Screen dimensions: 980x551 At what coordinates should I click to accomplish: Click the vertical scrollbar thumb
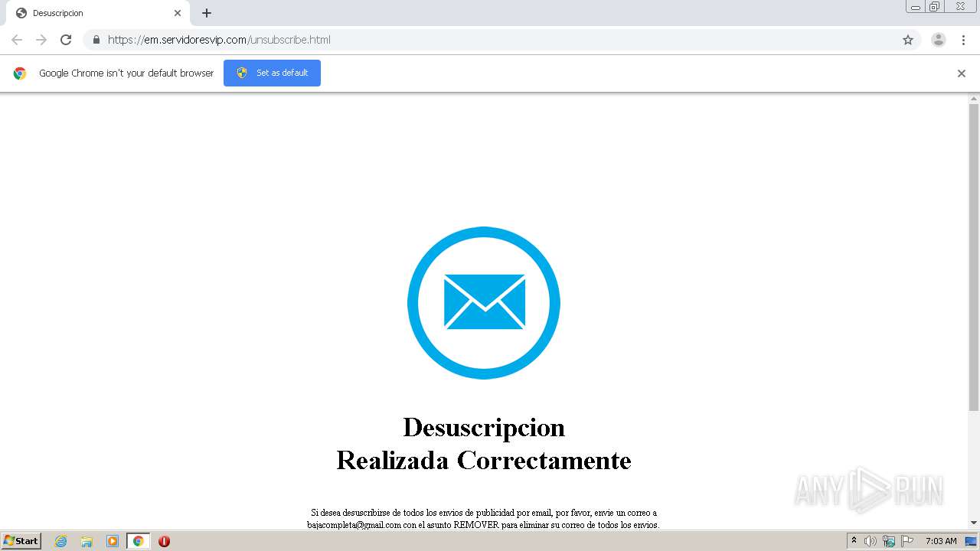click(x=974, y=256)
